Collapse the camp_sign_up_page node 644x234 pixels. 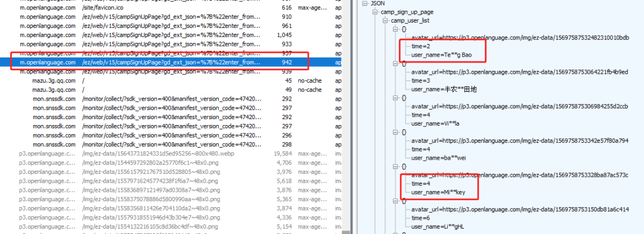point(374,12)
